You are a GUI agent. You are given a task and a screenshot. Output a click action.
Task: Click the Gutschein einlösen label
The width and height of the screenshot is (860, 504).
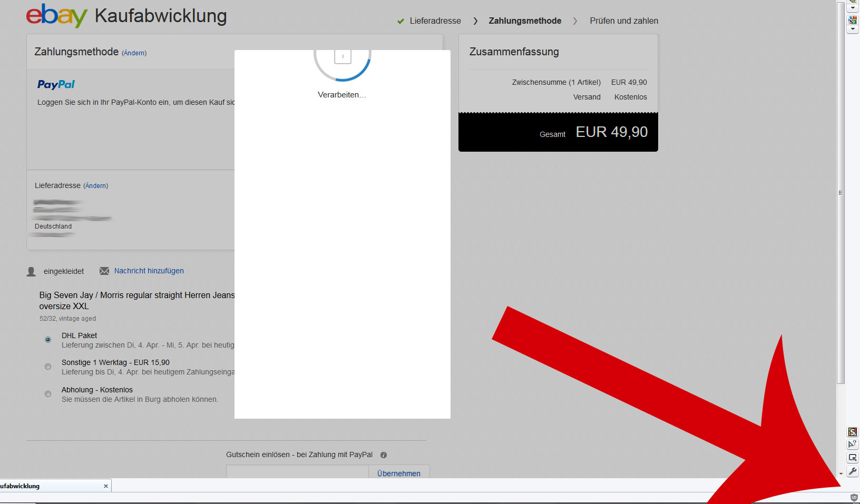click(x=299, y=454)
